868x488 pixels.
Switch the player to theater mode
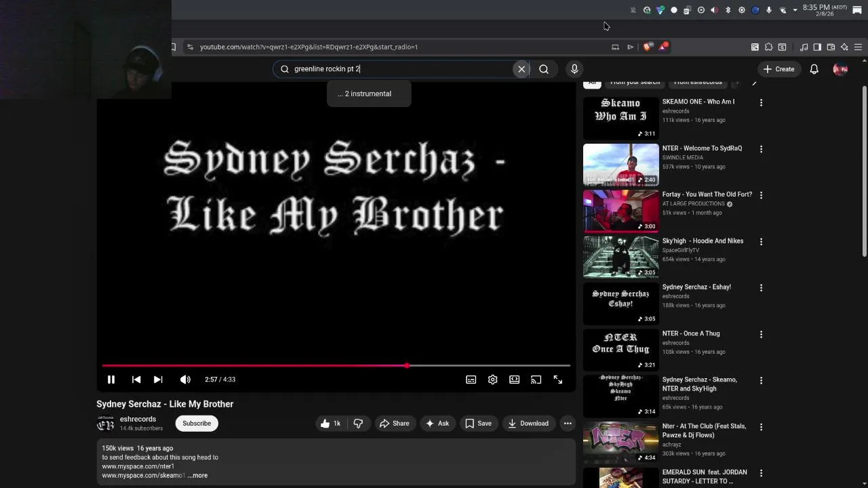tap(515, 380)
